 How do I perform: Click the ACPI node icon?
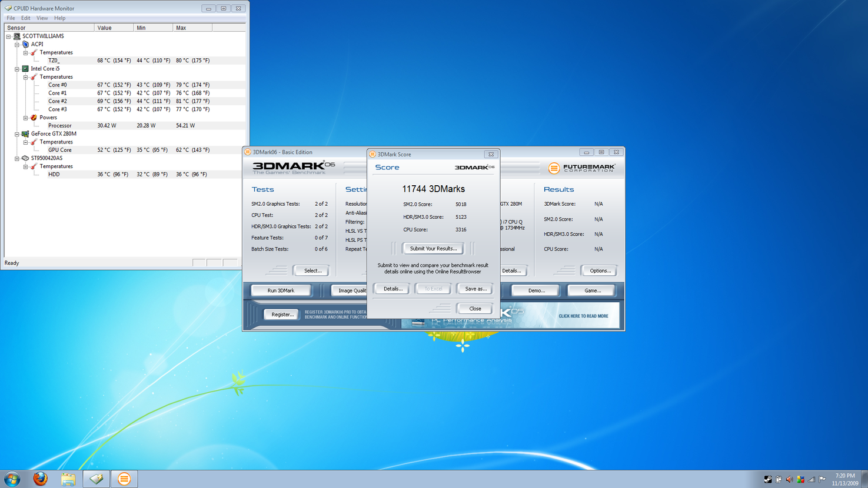25,44
